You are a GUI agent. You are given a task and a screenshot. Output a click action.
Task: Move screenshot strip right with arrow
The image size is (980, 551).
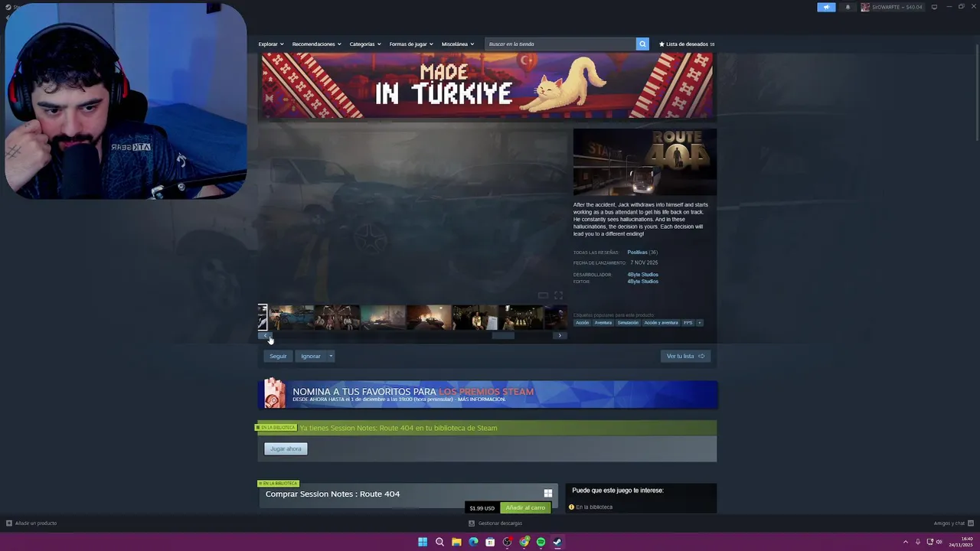click(x=560, y=335)
